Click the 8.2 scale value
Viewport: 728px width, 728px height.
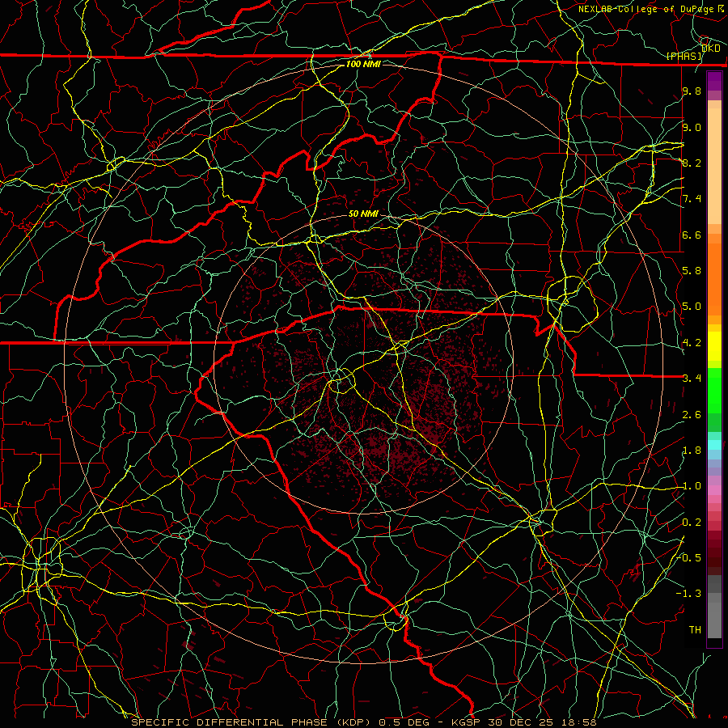click(692, 163)
